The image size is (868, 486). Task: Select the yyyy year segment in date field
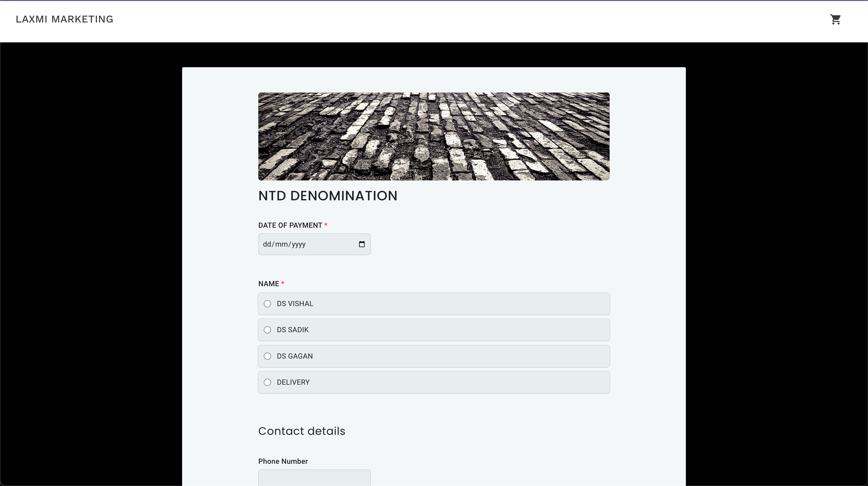coord(299,244)
